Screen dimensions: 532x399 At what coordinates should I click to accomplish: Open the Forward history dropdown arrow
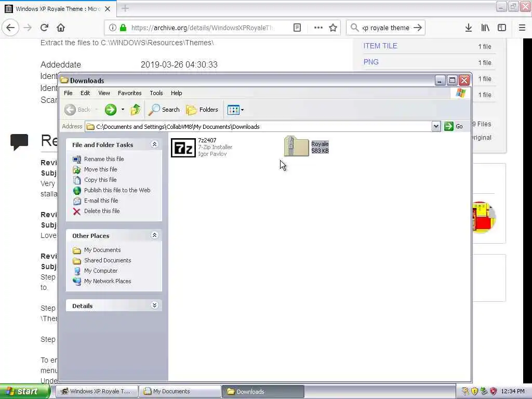click(x=123, y=110)
